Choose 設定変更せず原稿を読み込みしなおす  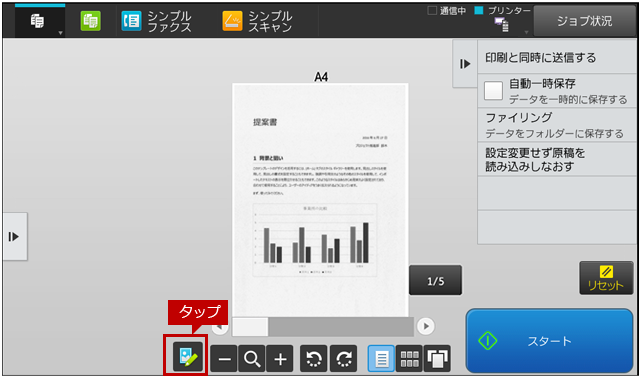tap(557, 159)
